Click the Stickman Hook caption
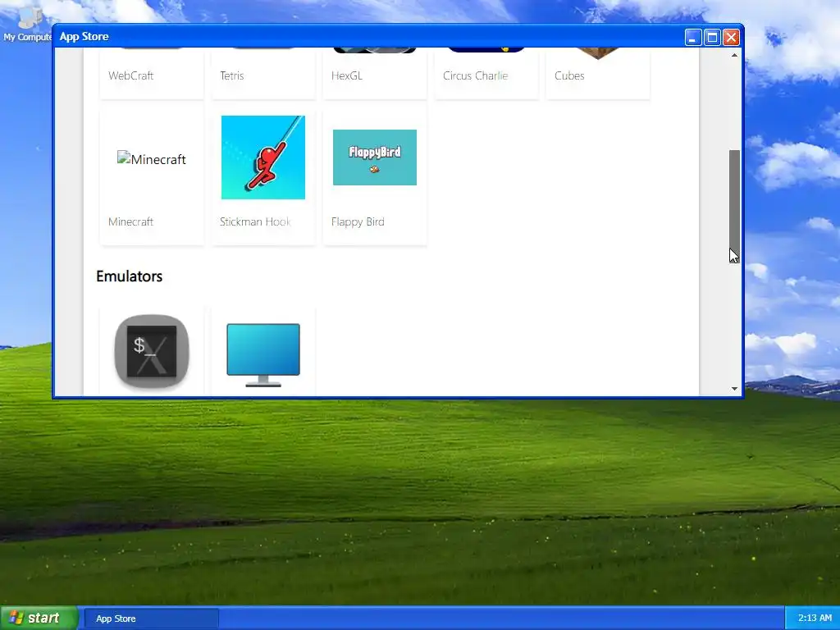Viewport: 840px width, 630px height. click(x=255, y=221)
